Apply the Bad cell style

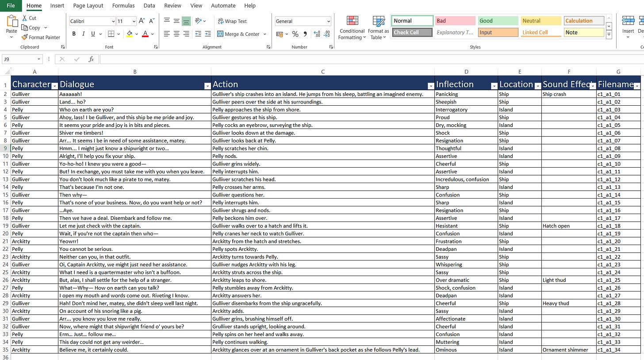coord(455,21)
